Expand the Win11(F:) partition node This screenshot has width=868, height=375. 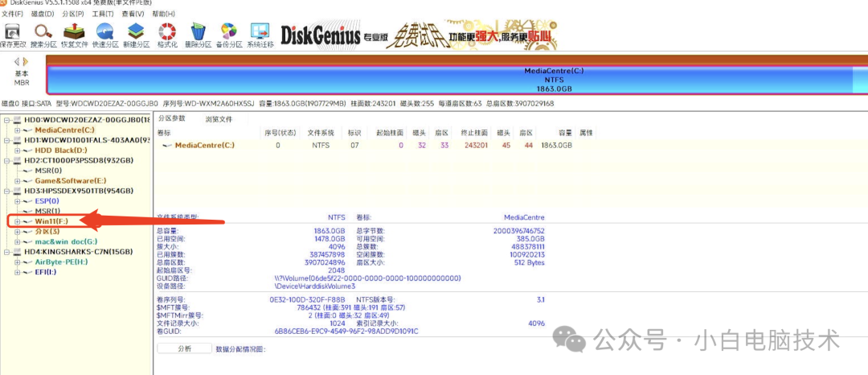point(17,221)
